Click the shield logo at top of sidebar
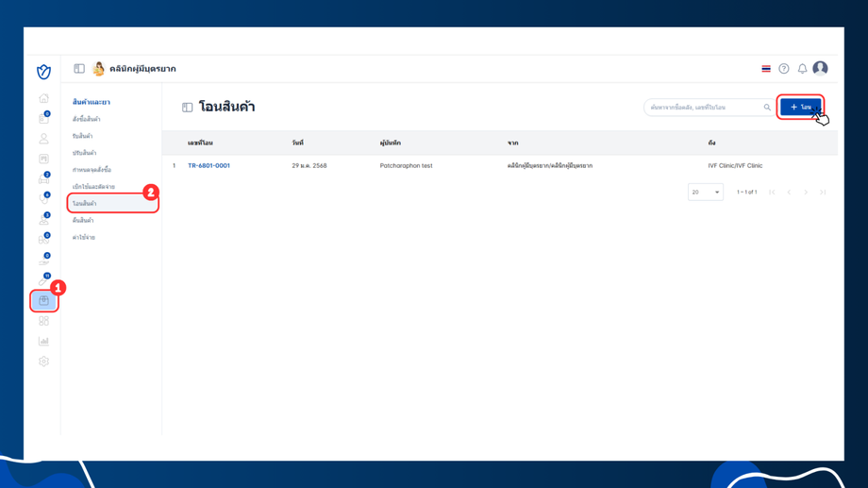This screenshot has width=868, height=488. coord(43,72)
